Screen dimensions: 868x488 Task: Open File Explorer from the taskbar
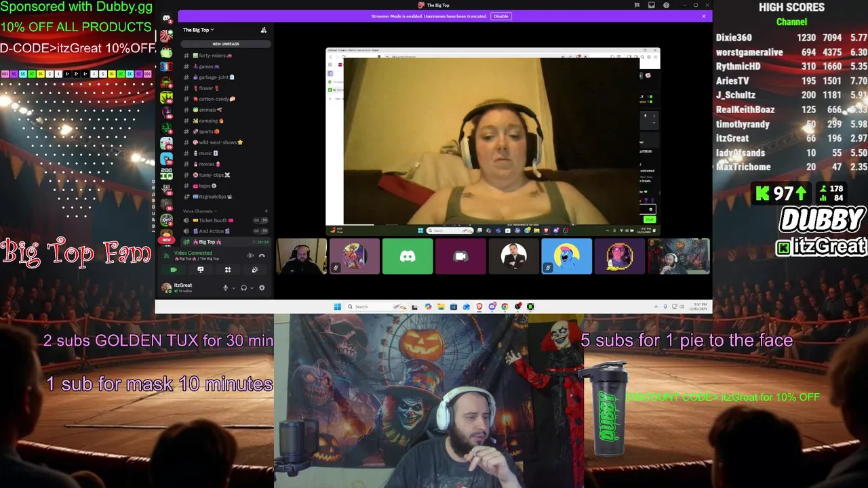click(441, 306)
